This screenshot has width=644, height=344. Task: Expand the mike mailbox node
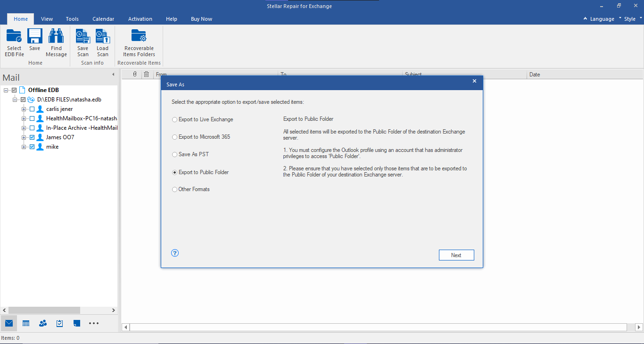point(24,147)
